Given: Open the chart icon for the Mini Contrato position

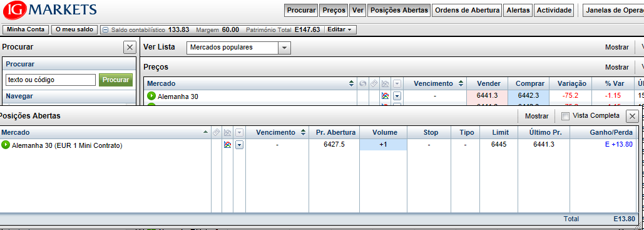Looking at the screenshot, I should pyautogui.click(x=228, y=145).
